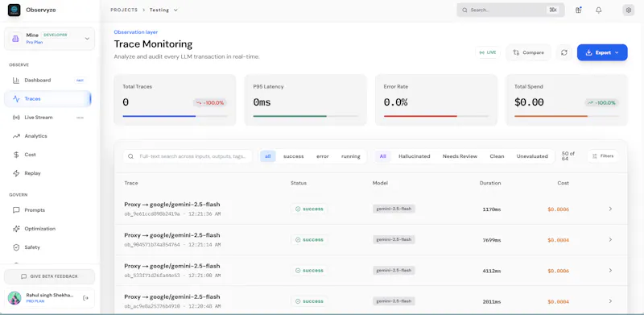The width and height of the screenshot is (644, 315).
Task: Open the Cost page
Action: (x=47, y=155)
